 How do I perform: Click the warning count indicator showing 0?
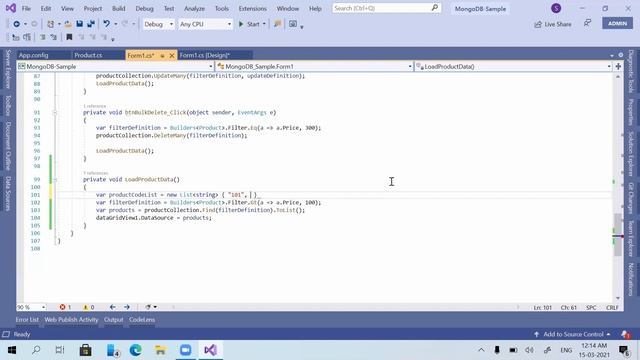pyautogui.click(x=89, y=307)
